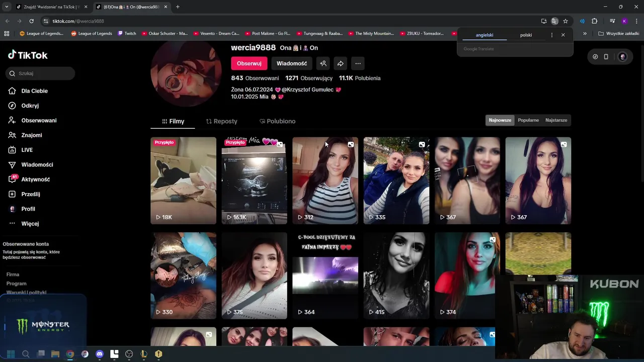Open League of Legends taskbar icon

tap(144, 354)
